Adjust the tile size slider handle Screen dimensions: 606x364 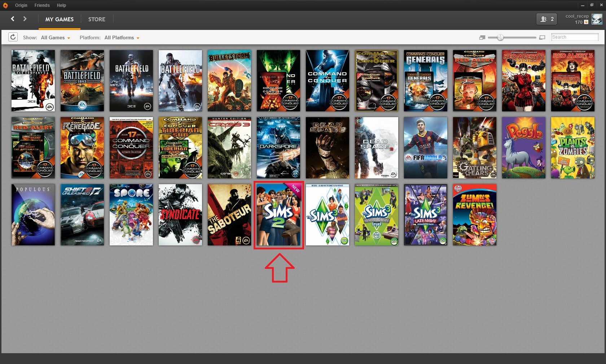coord(500,37)
